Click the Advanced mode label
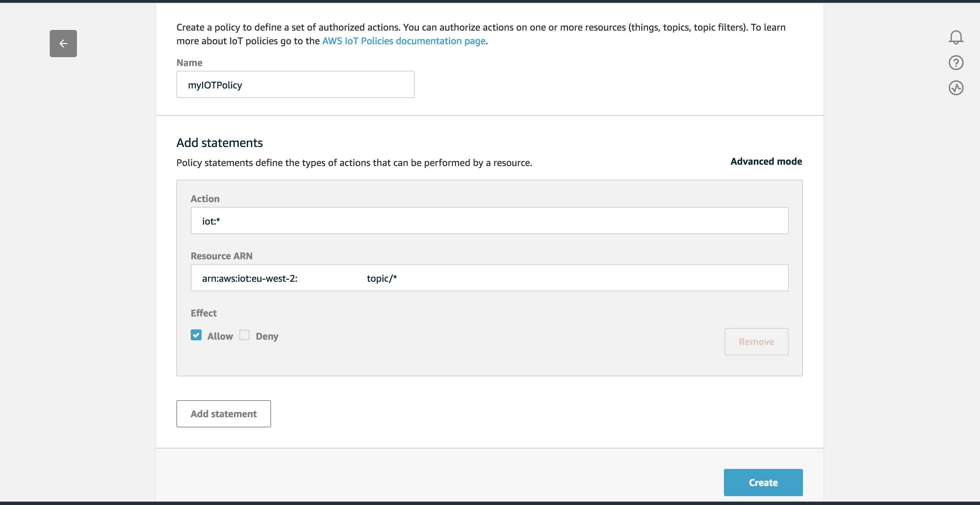This screenshot has width=980, height=505. pyautogui.click(x=766, y=161)
